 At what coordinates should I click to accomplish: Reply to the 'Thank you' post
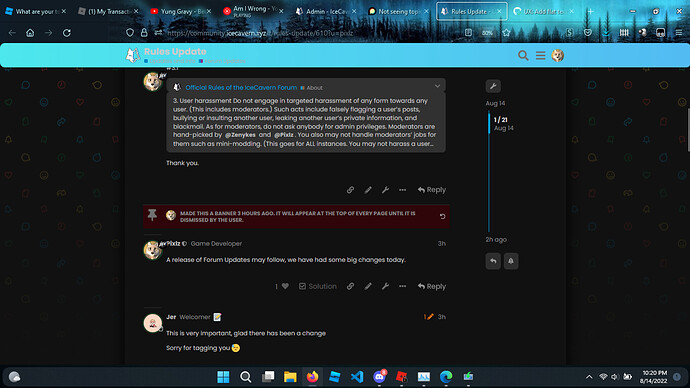432,190
